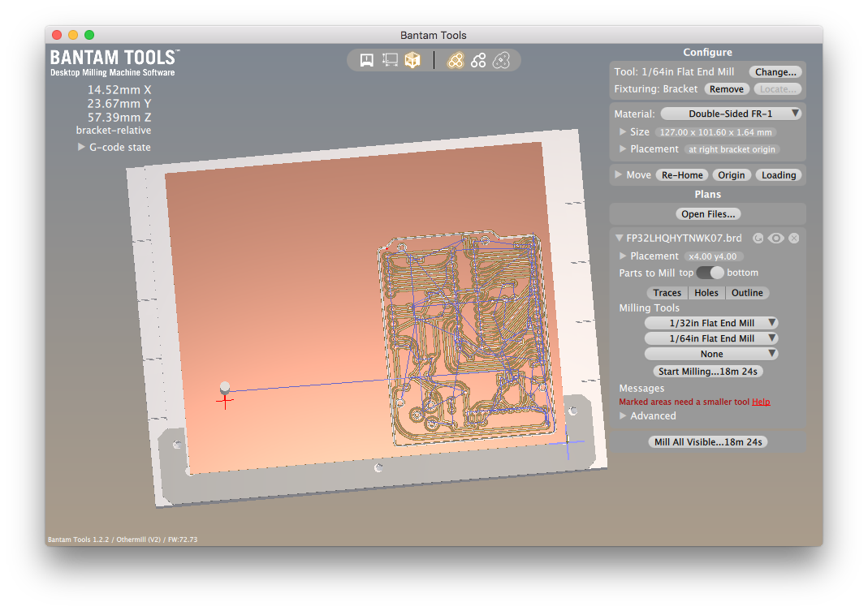Open the third milling tool dropdown set to None

coord(711,355)
